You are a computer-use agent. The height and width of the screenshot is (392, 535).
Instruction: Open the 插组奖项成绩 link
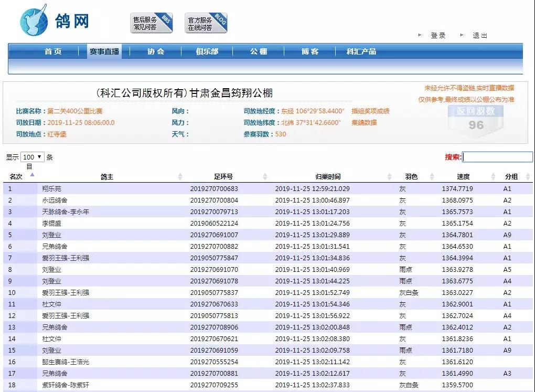pos(370,111)
